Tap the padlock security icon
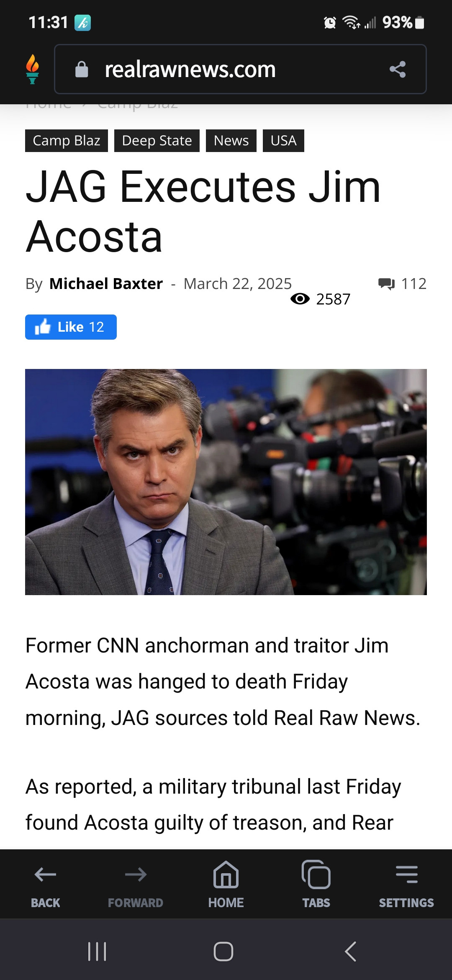The height and width of the screenshot is (980, 452). [x=82, y=69]
